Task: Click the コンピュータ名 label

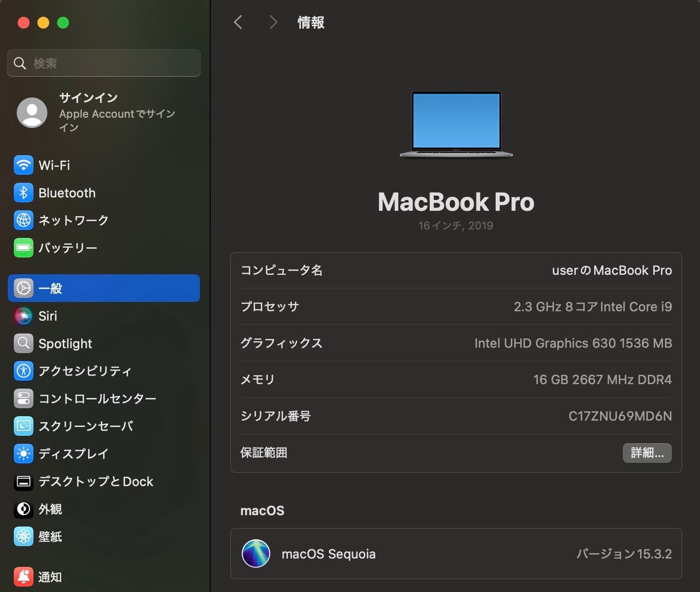Action: tap(281, 270)
